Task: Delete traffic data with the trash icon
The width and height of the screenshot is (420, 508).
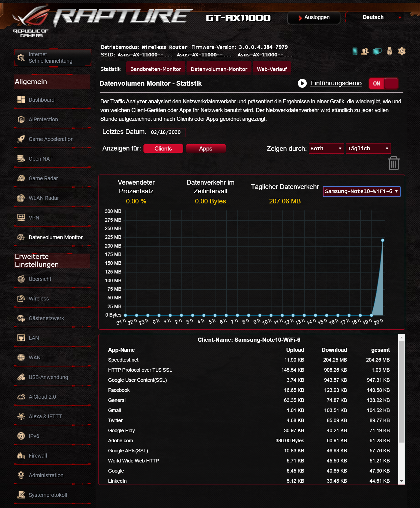Action: (394, 163)
